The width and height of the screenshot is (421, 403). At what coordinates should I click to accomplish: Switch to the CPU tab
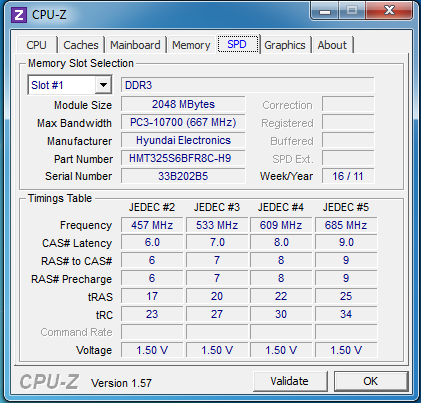36,45
